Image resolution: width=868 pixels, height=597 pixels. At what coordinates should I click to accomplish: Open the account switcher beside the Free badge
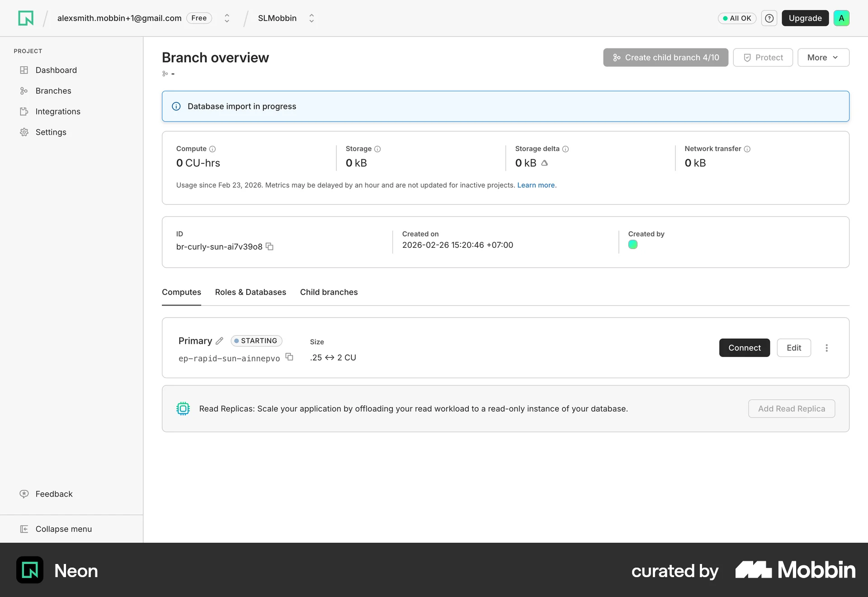click(x=227, y=18)
